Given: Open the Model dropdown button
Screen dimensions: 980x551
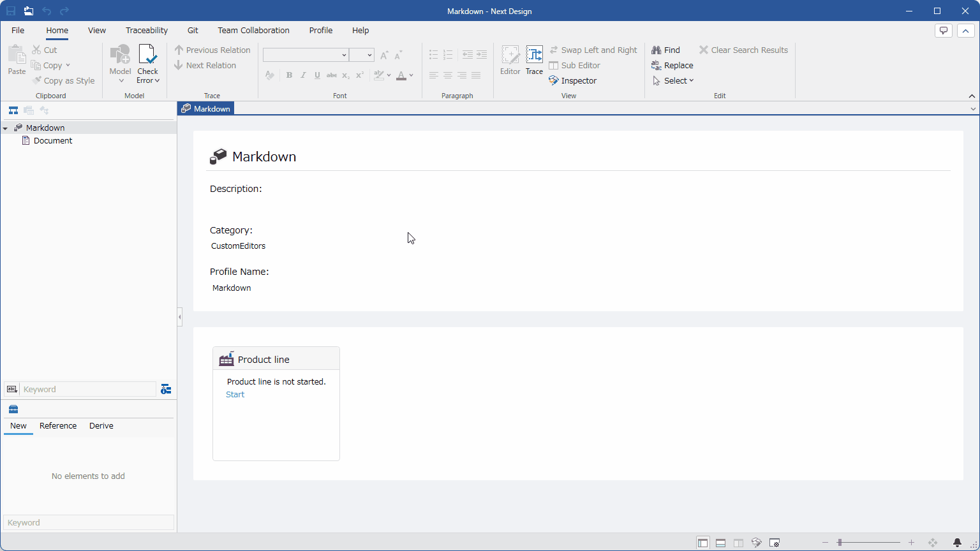Looking at the screenshot, I should pyautogui.click(x=121, y=64).
